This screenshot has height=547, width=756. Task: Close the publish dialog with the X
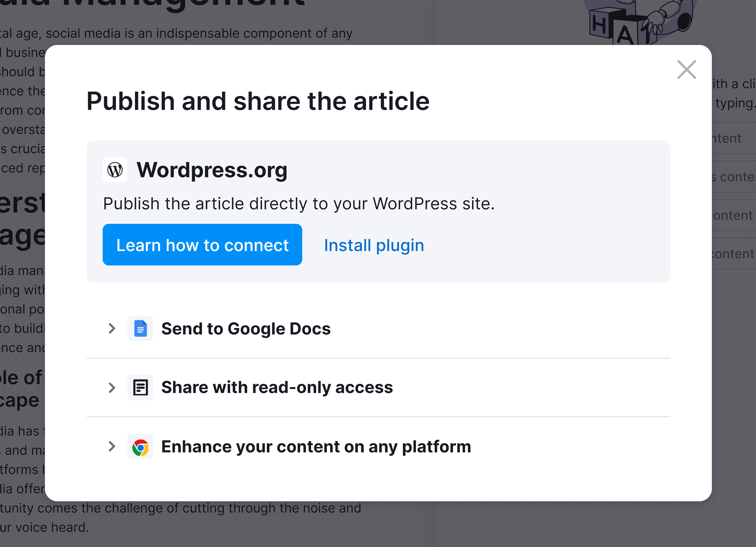coord(686,69)
